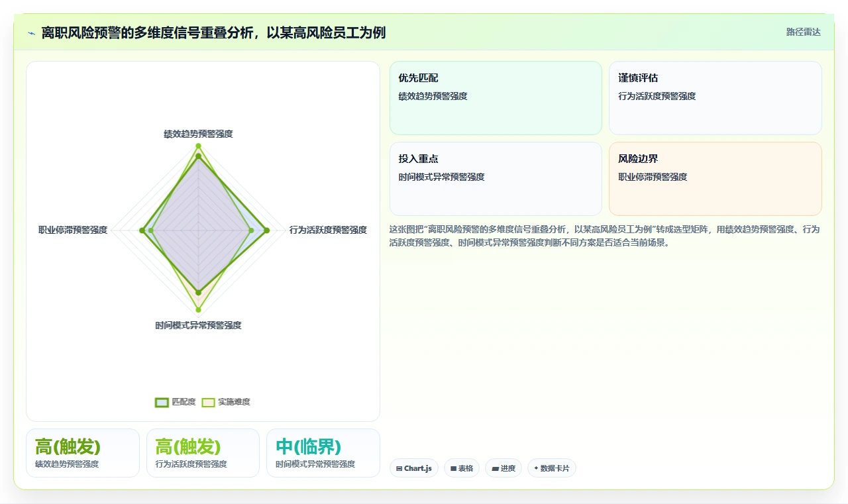Click the 进度 chip icon
The height and width of the screenshot is (504, 848).
495,468
